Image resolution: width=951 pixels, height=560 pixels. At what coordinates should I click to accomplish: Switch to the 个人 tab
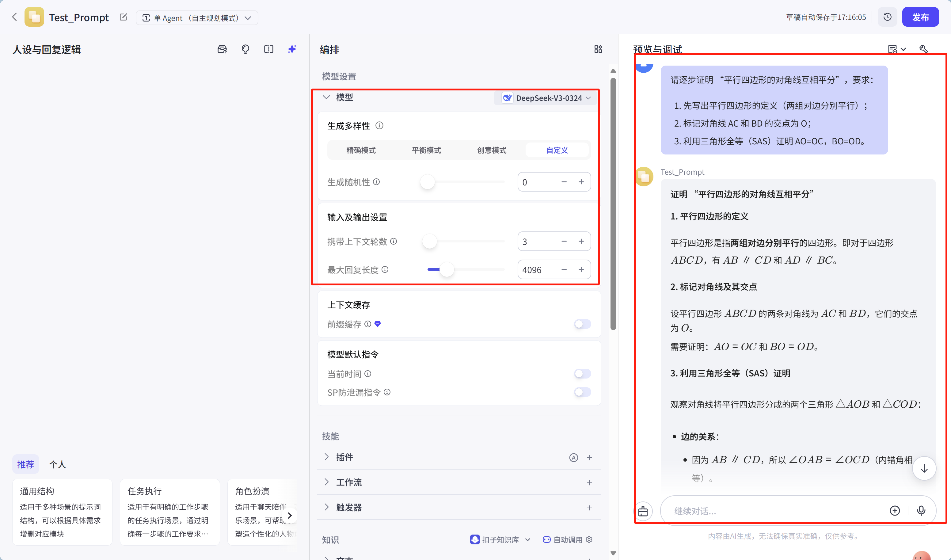[57, 464]
